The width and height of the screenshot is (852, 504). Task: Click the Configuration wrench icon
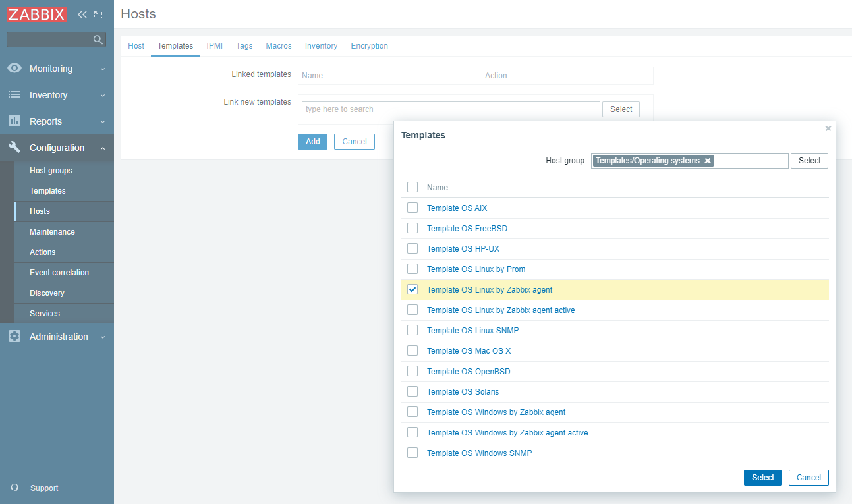pos(14,148)
